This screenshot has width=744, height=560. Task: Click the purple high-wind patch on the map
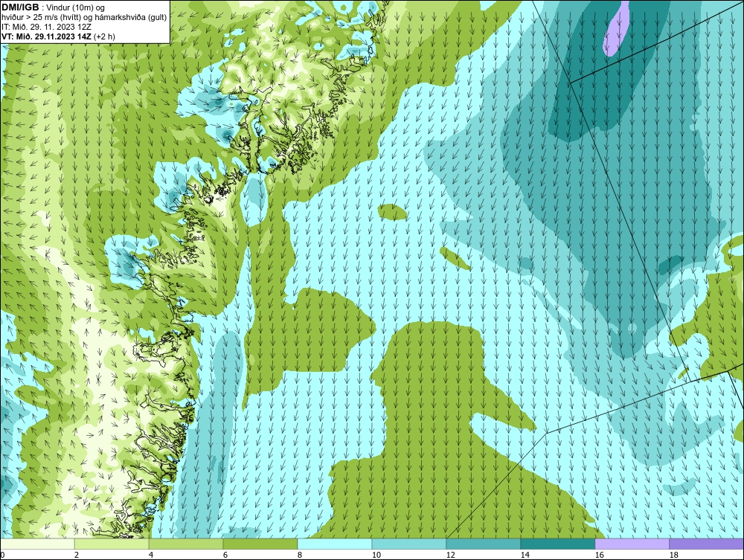point(616,30)
